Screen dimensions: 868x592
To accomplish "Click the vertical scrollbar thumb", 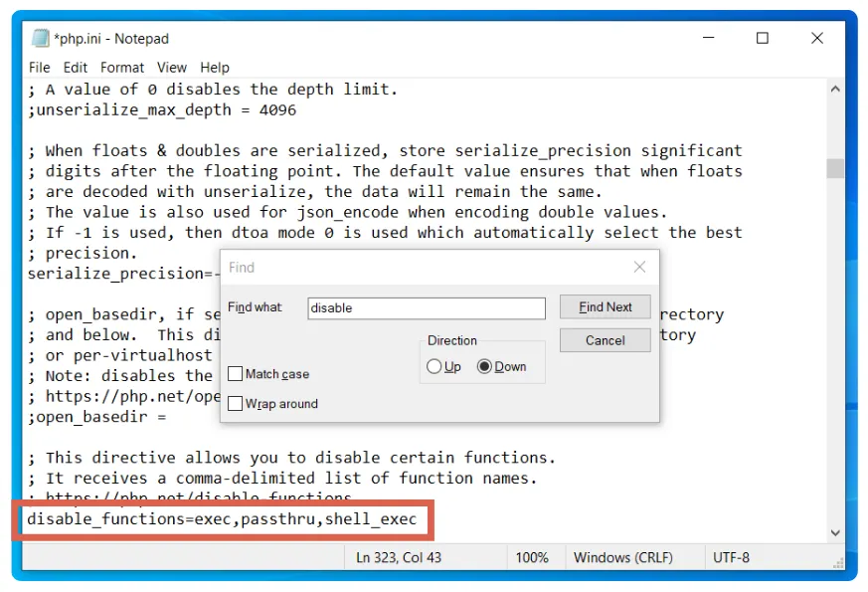I will (835, 168).
